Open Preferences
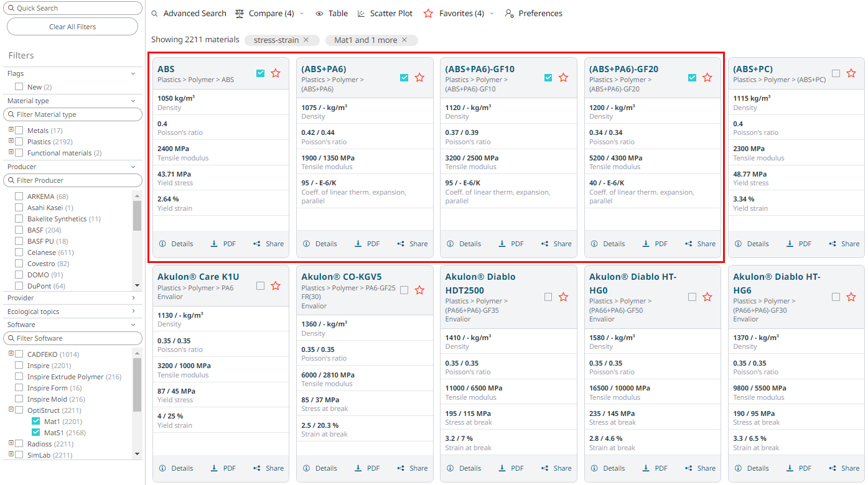 coord(534,13)
